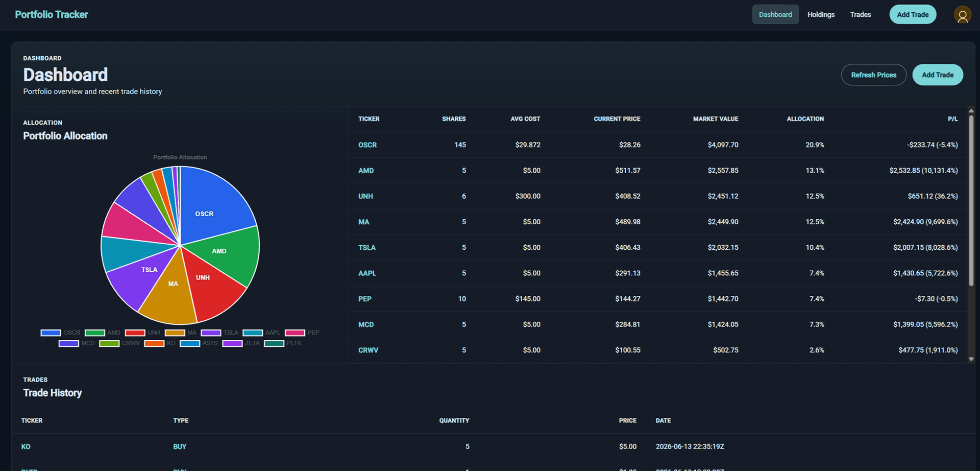Toggle the MA legend item
980x471 pixels.
tap(181, 333)
